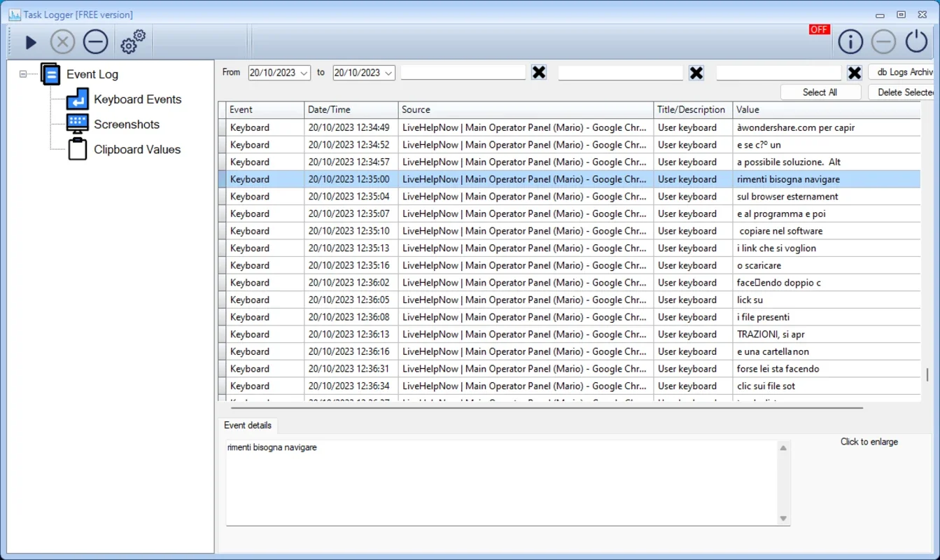Screen dimensions: 940x560
Task: Click the Event Log tree icon
Action: pyautogui.click(x=50, y=74)
